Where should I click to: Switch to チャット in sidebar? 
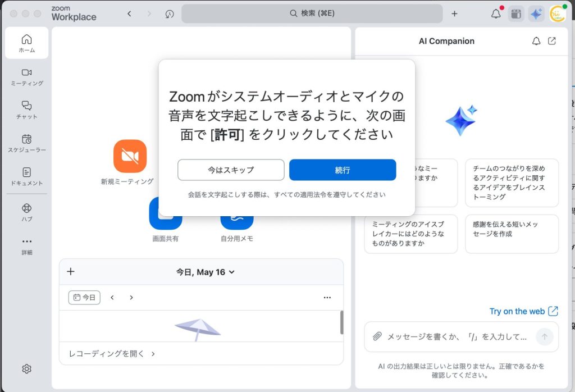tap(27, 110)
